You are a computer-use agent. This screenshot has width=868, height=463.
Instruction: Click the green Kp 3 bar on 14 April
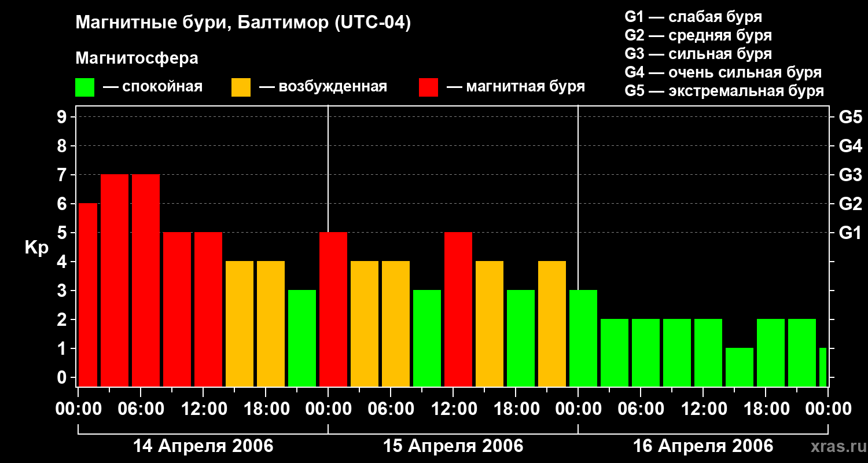click(x=302, y=339)
